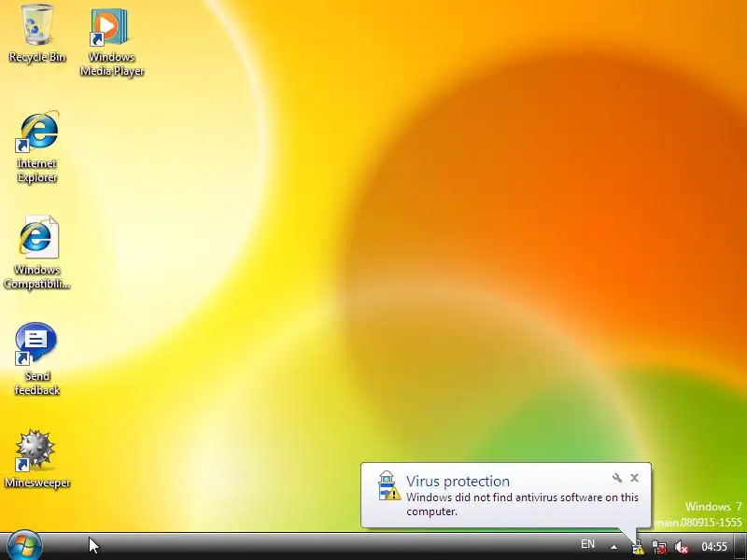The image size is (747, 560).
Task: Click the antivirus not found message
Action: (x=522, y=504)
